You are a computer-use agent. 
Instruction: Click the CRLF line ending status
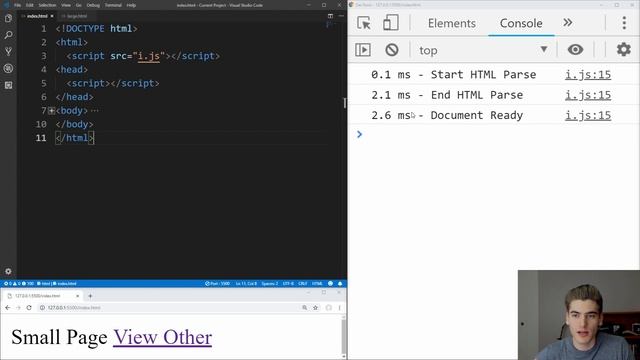tap(302, 284)
